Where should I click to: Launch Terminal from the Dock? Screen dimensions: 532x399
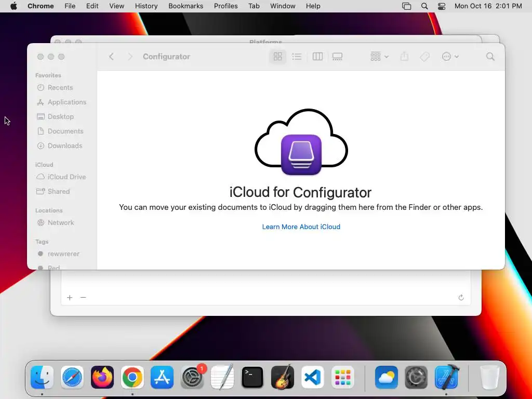pyautogui.click(x=252, y=377)
